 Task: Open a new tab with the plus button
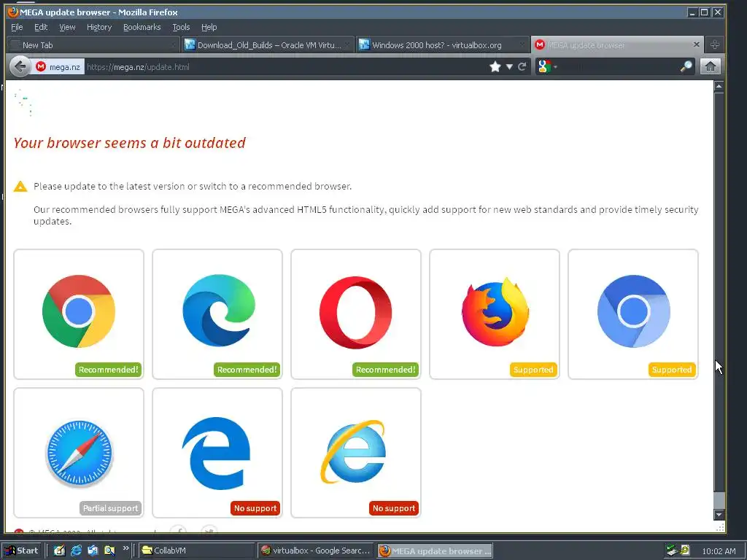715,44
